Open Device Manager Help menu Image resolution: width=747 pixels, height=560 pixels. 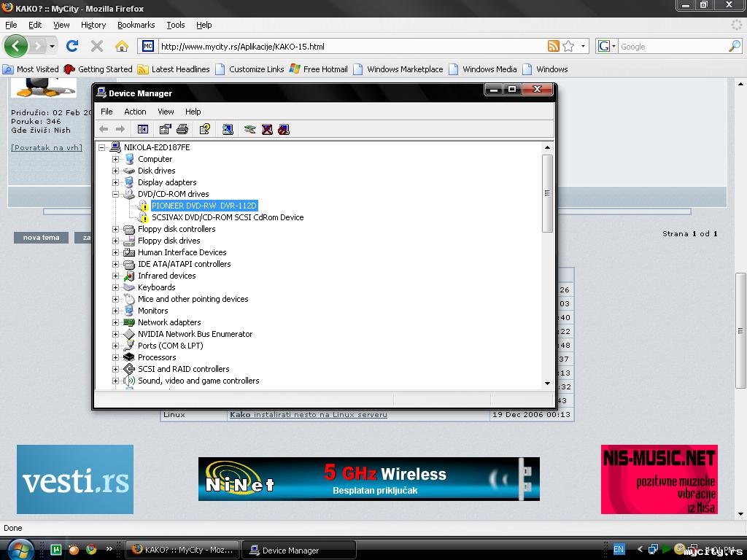point(193,112)
